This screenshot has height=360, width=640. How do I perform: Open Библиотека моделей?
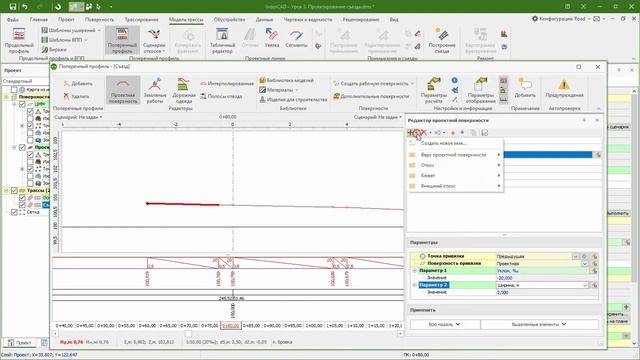(x=287, y=80)
